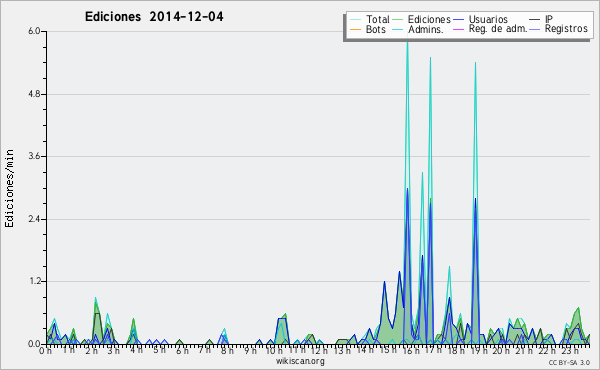600x370 pixels.
Task: Click the orange Bots line swatch
Action: 355,29
